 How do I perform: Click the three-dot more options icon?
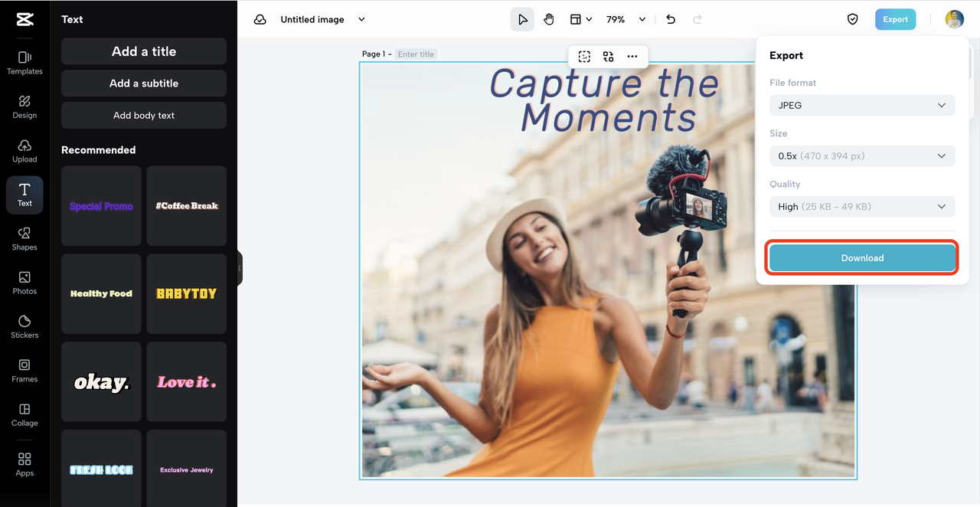tap(632, 56)
